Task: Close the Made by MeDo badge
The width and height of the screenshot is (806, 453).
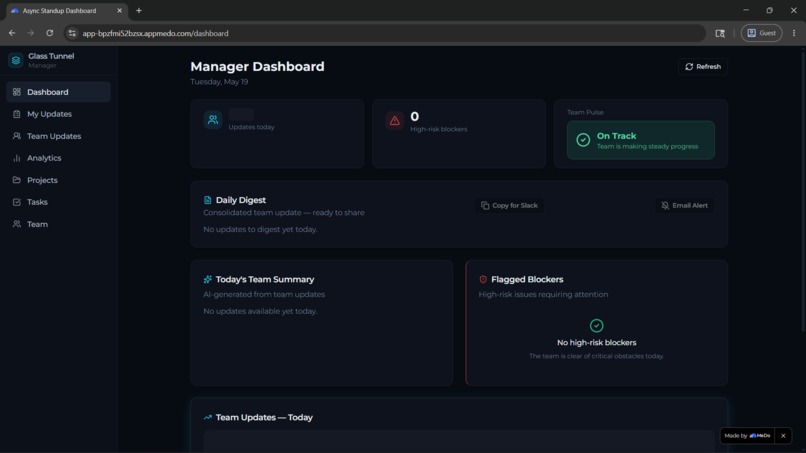Action: (x=783, y=436)
